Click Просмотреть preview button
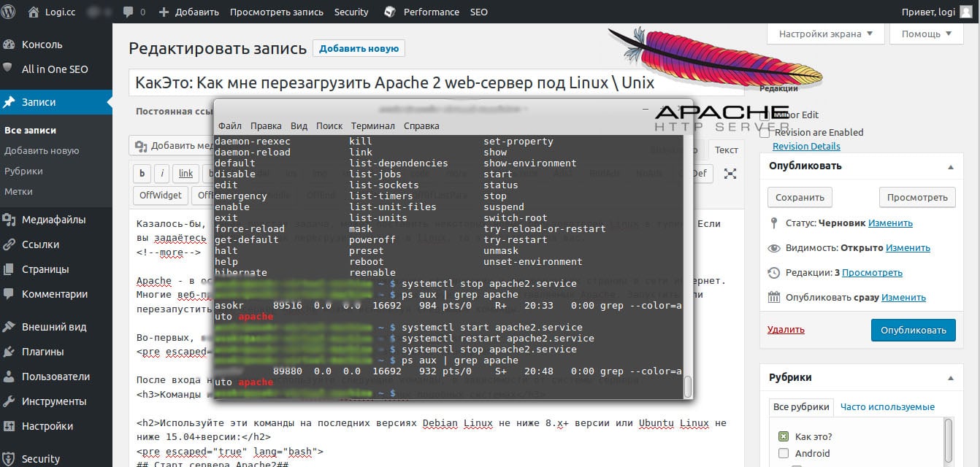The image size is (980, 467). click(x=917, y=197)
